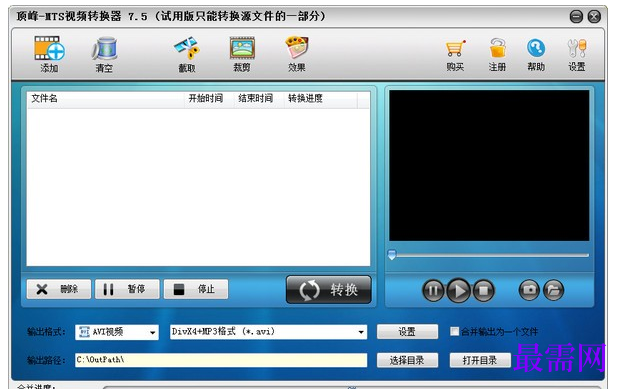Click the preview seek slider handle
Screen dimensions: 625x389
coord(392,255)
